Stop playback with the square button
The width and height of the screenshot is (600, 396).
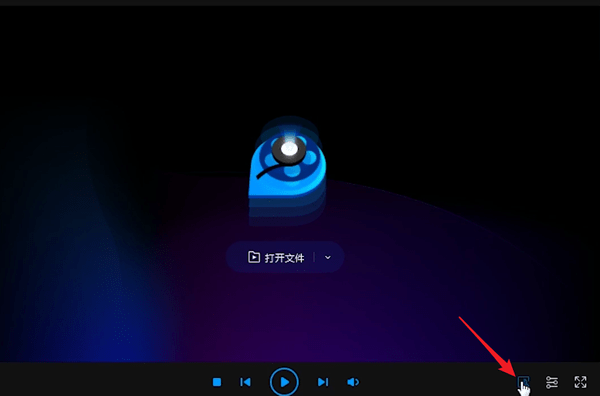[x=217, y=382]
